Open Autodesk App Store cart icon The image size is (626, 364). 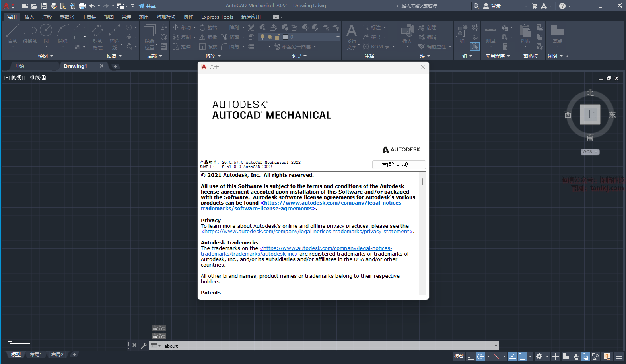tap(534, 6)
